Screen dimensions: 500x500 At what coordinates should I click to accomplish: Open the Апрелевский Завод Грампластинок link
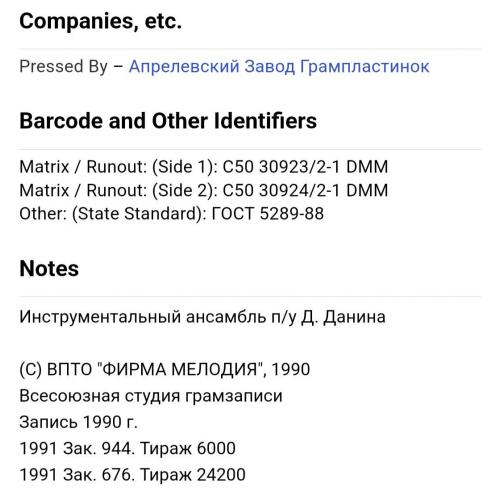pos(279,66)
